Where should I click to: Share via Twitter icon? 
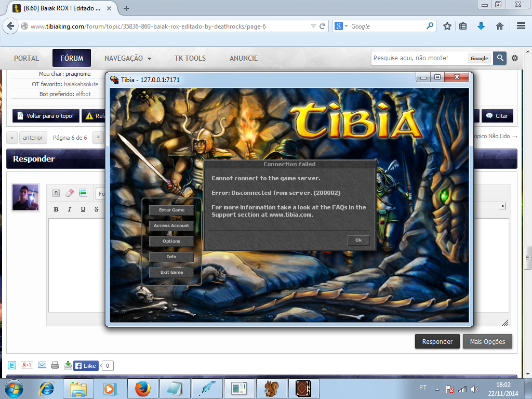click(x=12, y=365)
